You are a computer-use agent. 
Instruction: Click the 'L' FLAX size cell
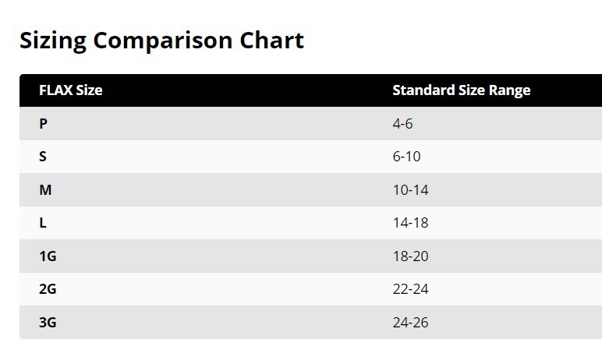(x=43, y=223)
